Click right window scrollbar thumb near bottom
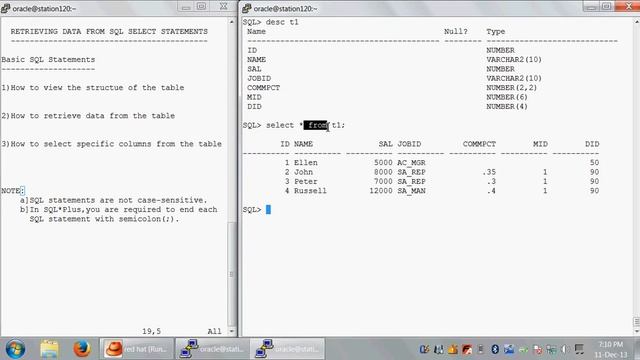 pos(636,322)
